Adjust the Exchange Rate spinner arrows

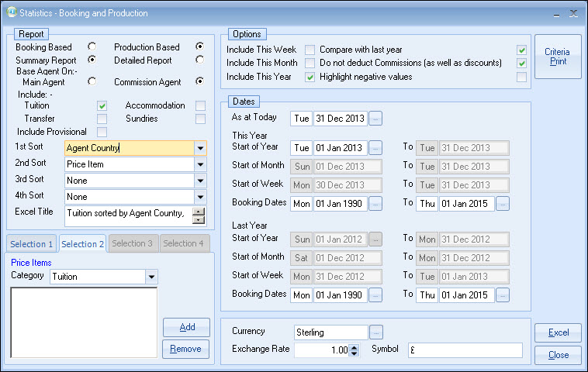pyautogui.click(x=355, y=350)
